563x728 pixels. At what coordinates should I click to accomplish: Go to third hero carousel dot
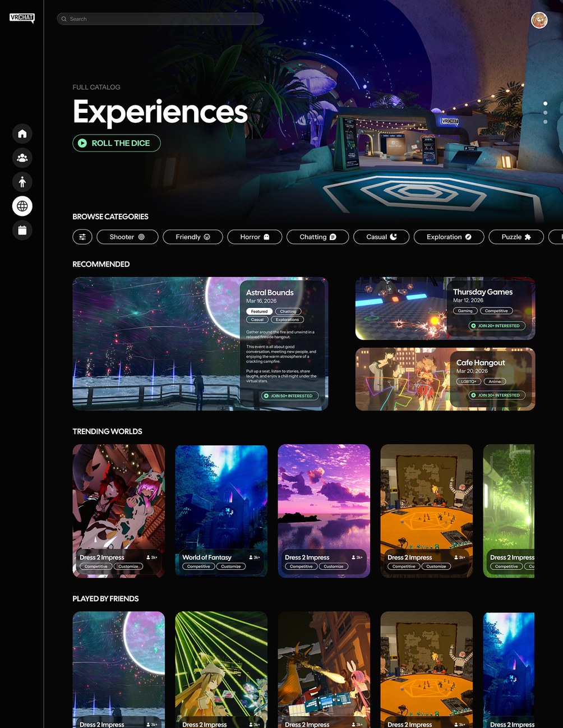pos(545,122)
